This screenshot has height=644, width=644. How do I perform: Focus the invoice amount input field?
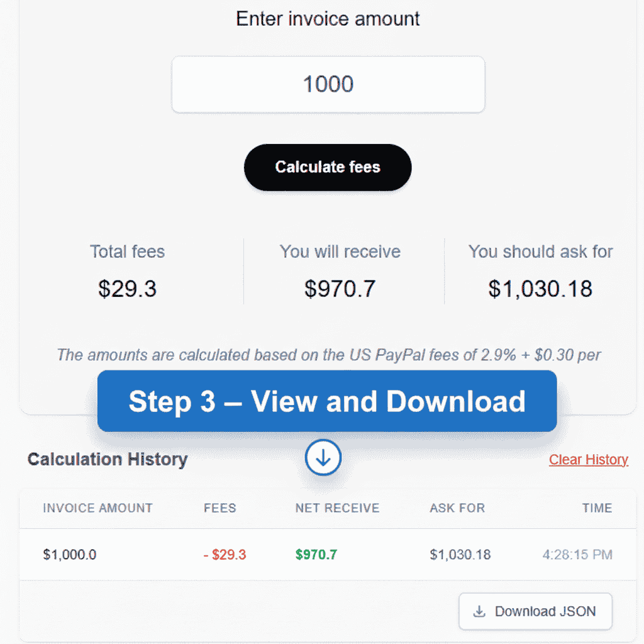pyautogui.click(x=328, y=84)
